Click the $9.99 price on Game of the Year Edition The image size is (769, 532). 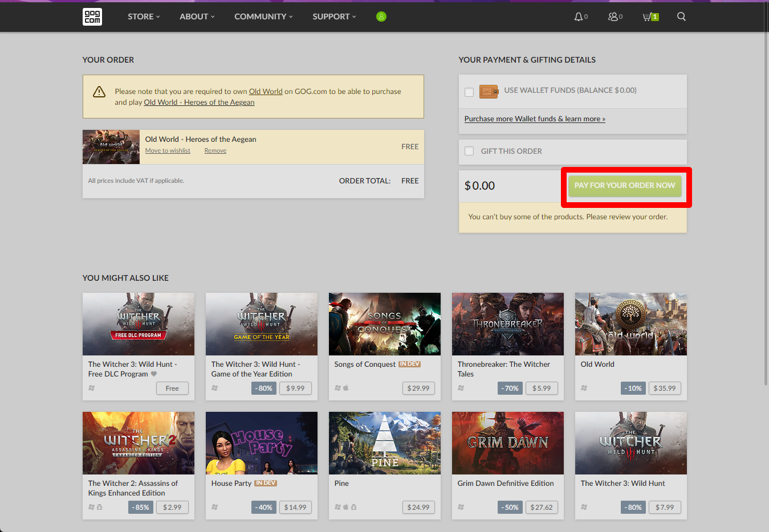click(295, 388)
